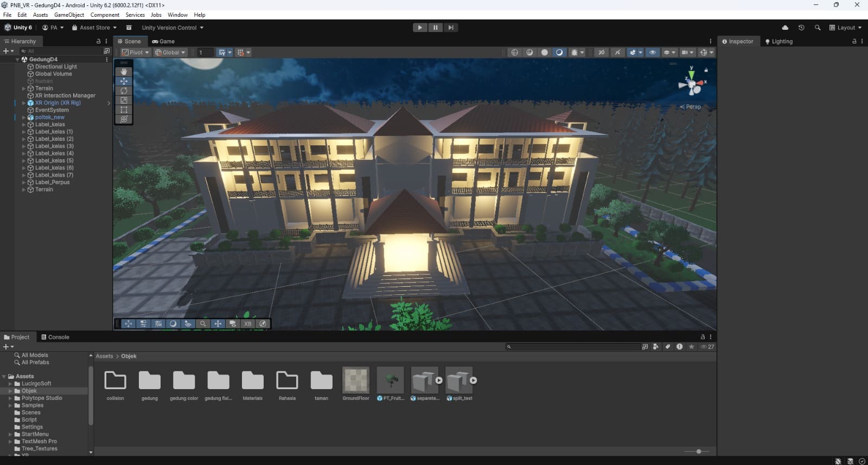Select the Rect transform tool
This screenshot has height=465, width=868.
(124, 109)
